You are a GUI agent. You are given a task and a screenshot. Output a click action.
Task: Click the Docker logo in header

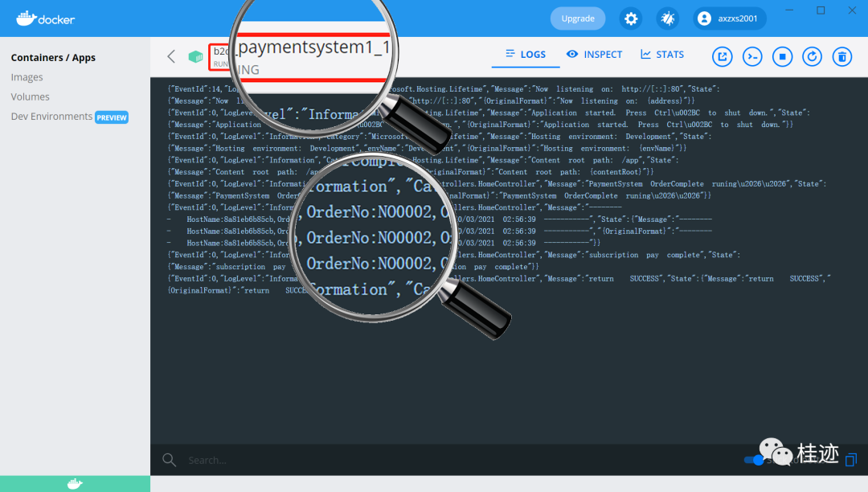tap(45, 18)
